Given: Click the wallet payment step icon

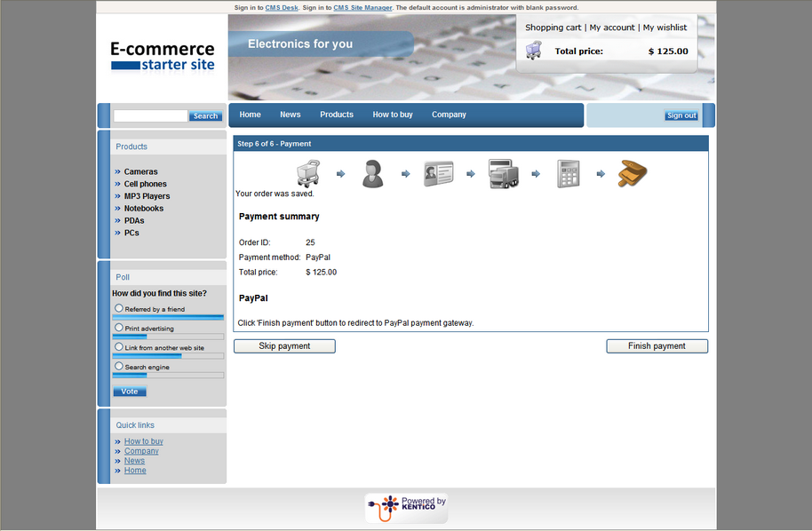Looking at the screenshot, I should coord(633,173).
